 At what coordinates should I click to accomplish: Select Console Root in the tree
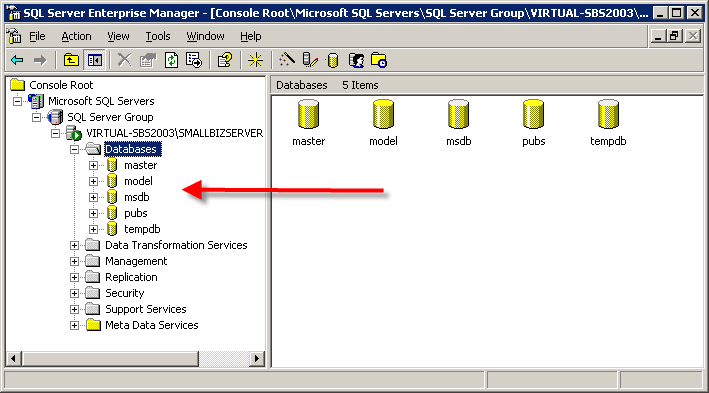61,85
